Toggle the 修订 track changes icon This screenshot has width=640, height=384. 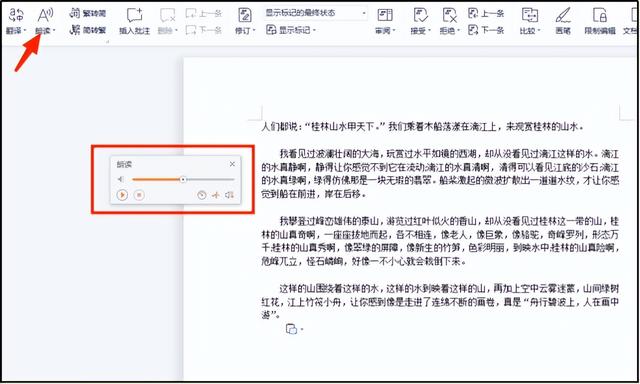pos(245,16)
